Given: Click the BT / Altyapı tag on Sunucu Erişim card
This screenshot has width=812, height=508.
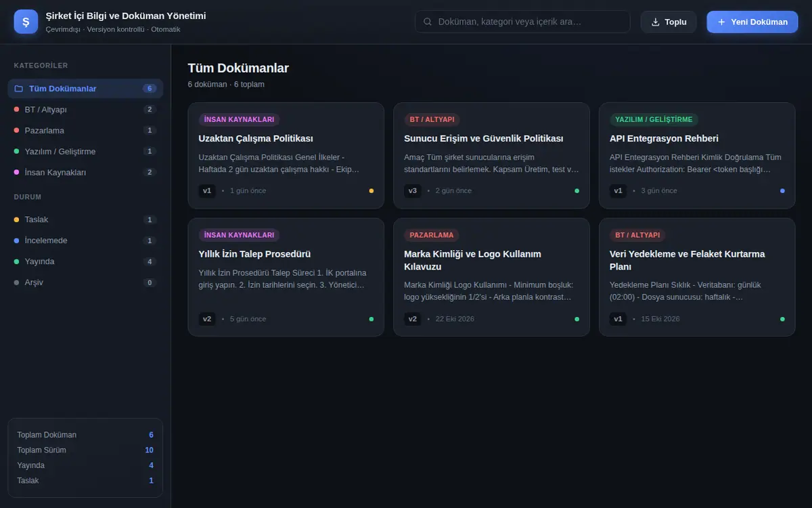Looking at the screenshot, I should (432, 120).
